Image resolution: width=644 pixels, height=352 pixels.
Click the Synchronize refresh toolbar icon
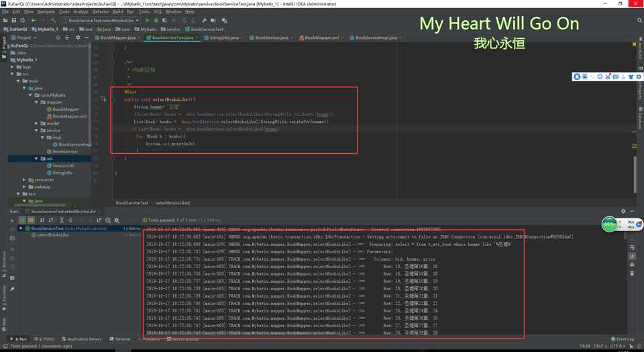[22, 20]
